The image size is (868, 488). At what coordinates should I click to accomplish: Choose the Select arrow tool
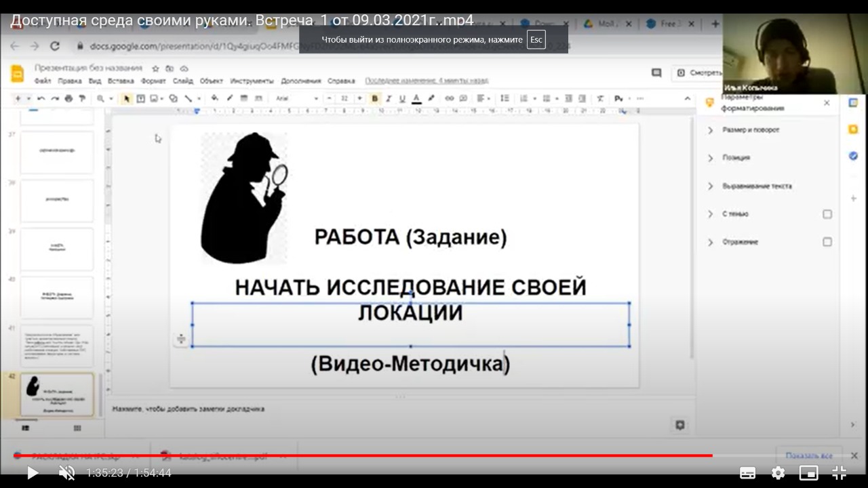pos(126,98)
